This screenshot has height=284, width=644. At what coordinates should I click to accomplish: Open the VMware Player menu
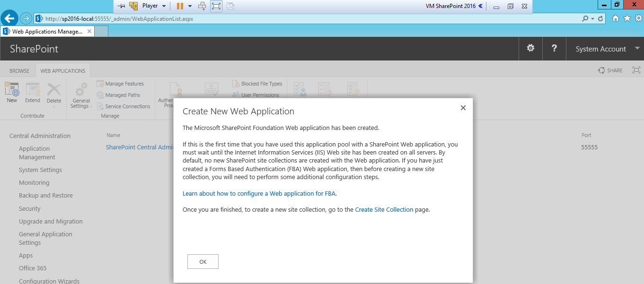click(154, 6)
